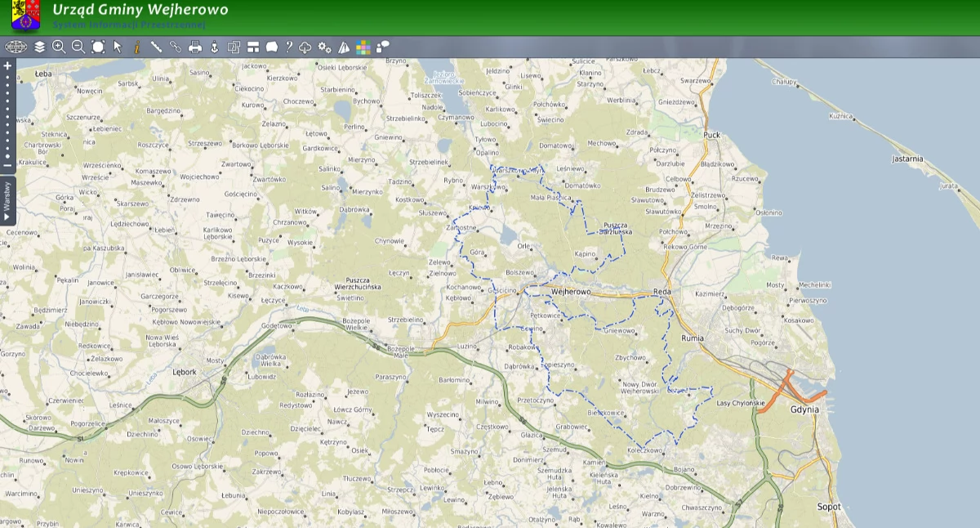Click the plus button on zoom slider

point(7,65)
